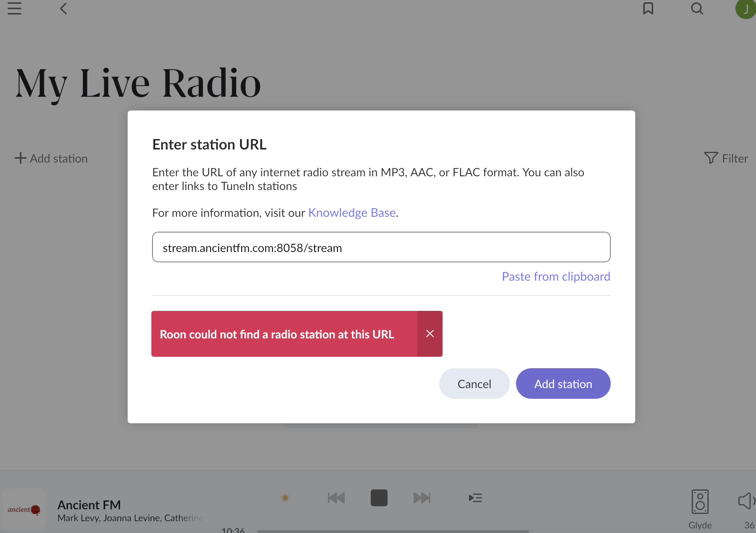Skip to the next track
Screen dimensions: 756x533
pyautogui.click(x=422, y=498)
